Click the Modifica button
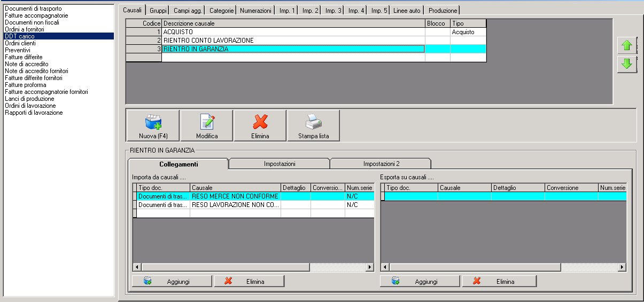The width and height of the screenshot is (644, 302). 206,126
